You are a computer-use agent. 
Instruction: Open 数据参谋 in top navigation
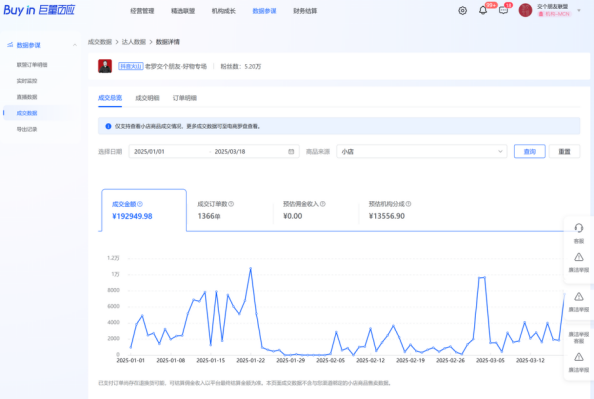[264, 11]
